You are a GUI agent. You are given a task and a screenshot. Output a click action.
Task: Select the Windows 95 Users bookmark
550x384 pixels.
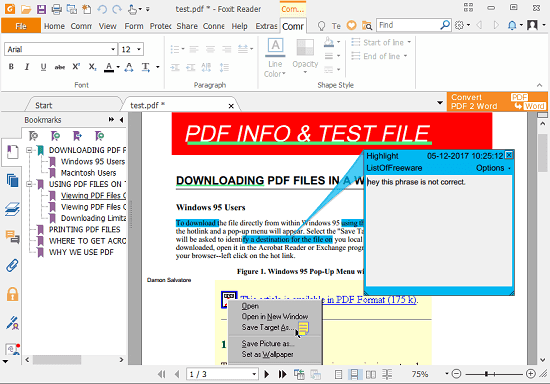(93, 162)
